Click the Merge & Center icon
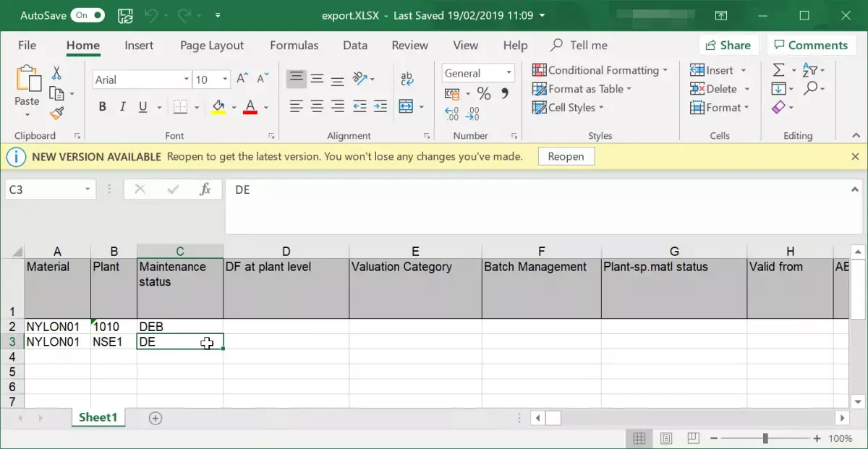 (x=406, y=106)
